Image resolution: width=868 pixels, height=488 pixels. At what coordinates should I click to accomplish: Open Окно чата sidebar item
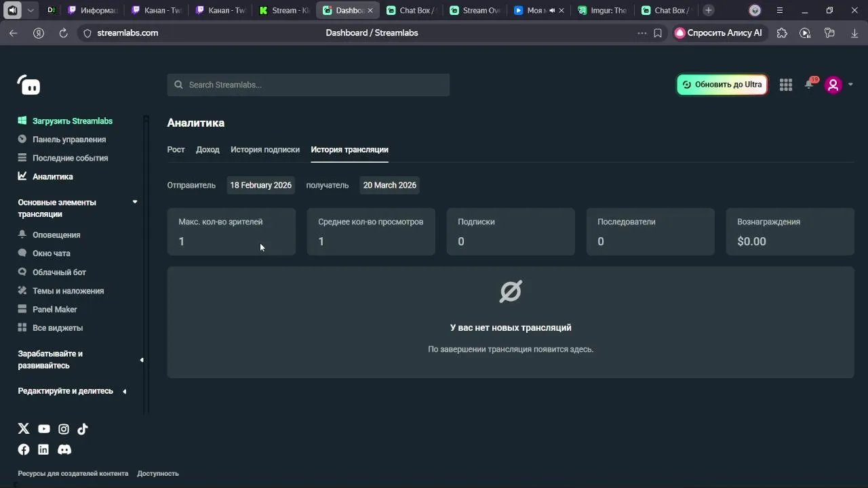pyautogui.click(x=52, y=253)
